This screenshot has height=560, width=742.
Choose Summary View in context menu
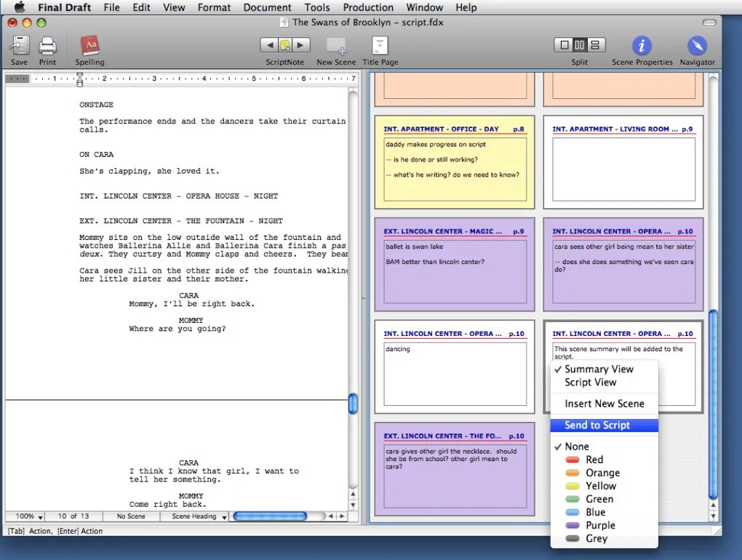[x=605, y=369]
